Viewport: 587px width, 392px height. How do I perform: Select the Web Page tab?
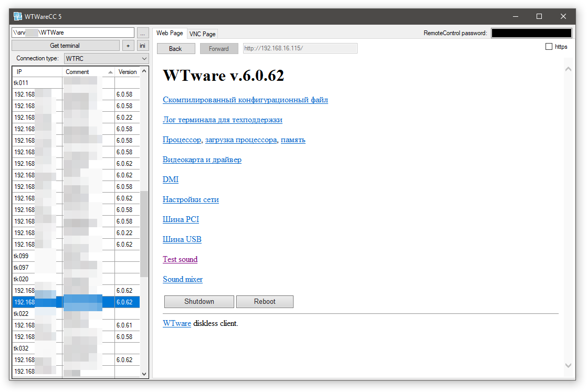170,33
